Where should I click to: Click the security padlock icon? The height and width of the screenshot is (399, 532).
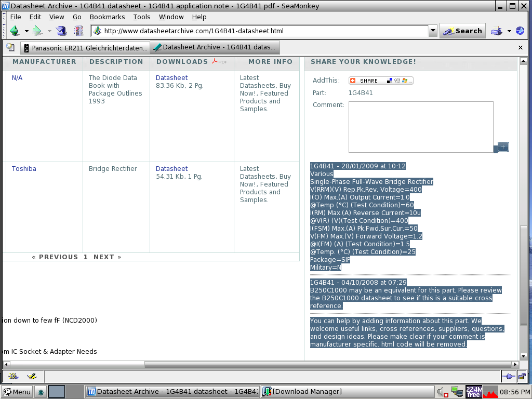pyautogui.click(x=522, y=376)
